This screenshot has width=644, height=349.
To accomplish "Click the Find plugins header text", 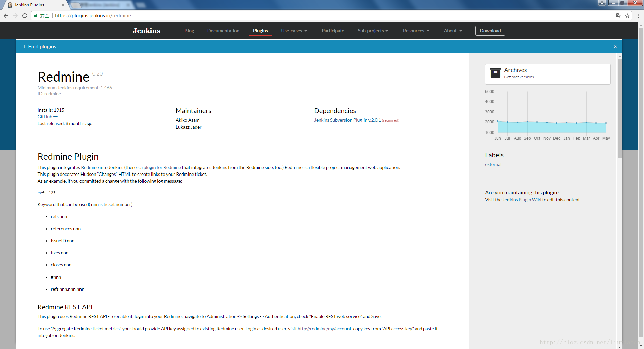I will tap(42, 47).
